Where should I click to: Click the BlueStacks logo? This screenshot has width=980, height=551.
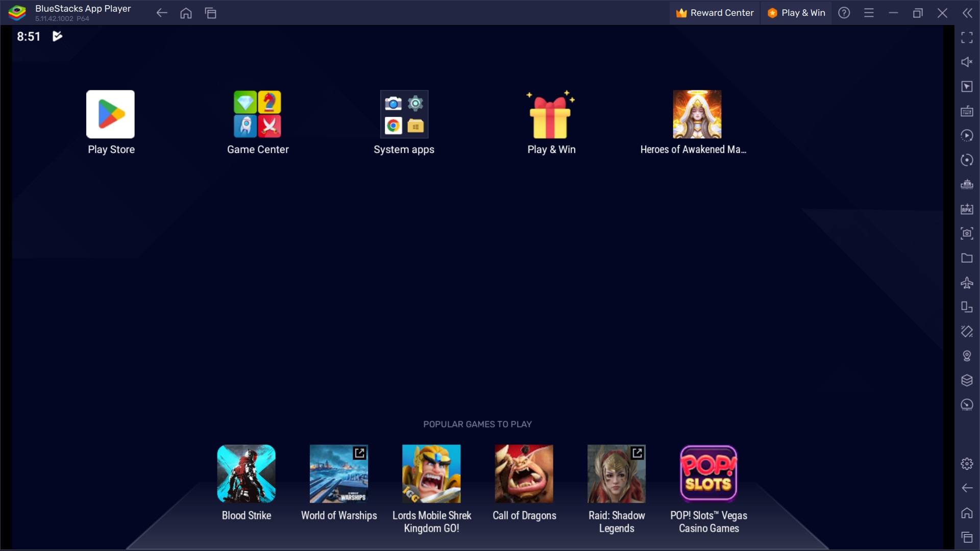click(17, 13)
